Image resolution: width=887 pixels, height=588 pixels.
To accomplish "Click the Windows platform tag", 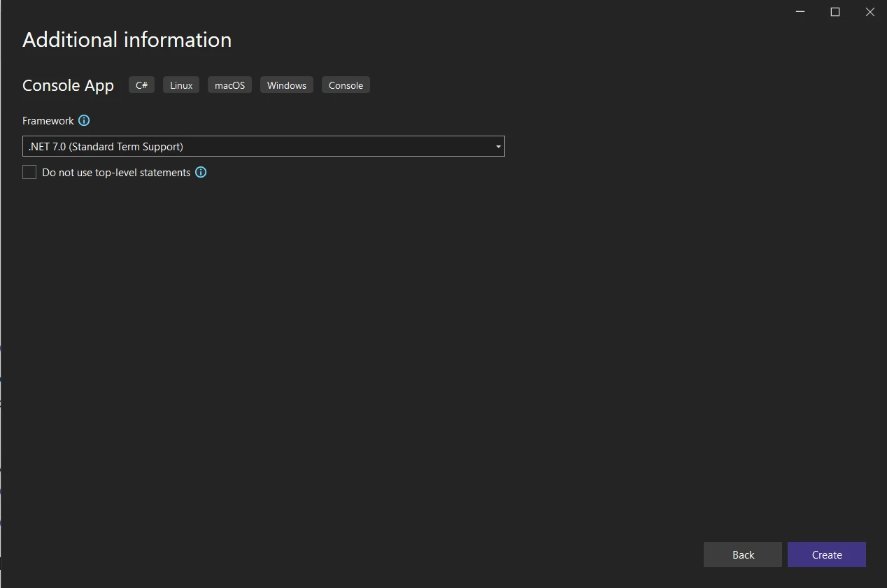I will click(287, 85).
